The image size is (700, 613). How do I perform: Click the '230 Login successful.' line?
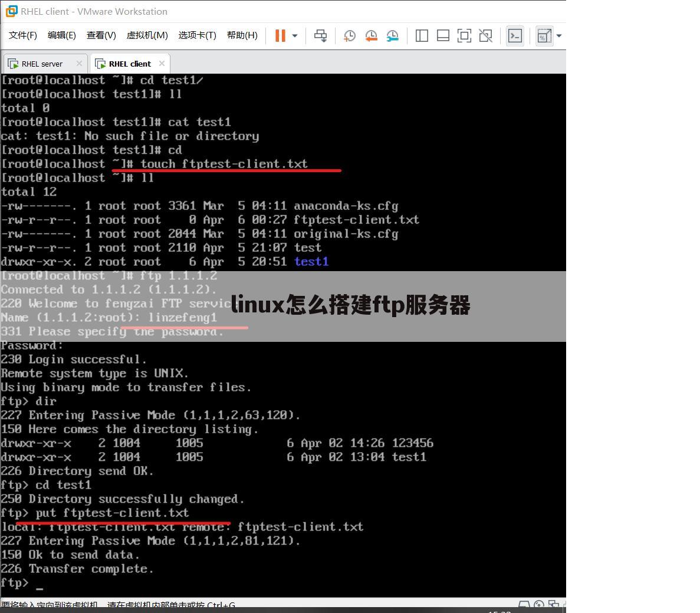point(74,359)
